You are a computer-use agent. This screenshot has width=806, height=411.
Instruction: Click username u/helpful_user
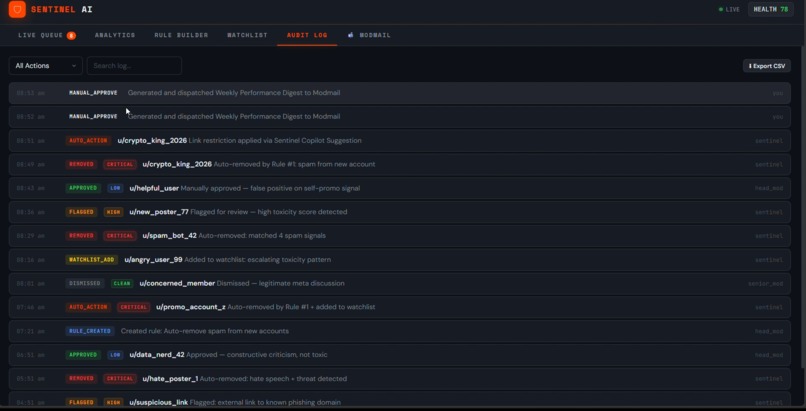coord(154,188)
